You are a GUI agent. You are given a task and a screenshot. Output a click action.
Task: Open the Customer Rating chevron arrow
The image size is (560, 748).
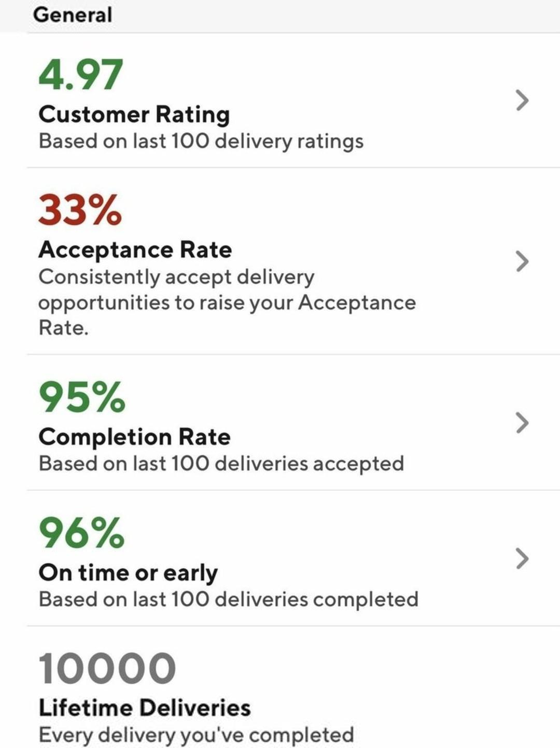[522, 100]
